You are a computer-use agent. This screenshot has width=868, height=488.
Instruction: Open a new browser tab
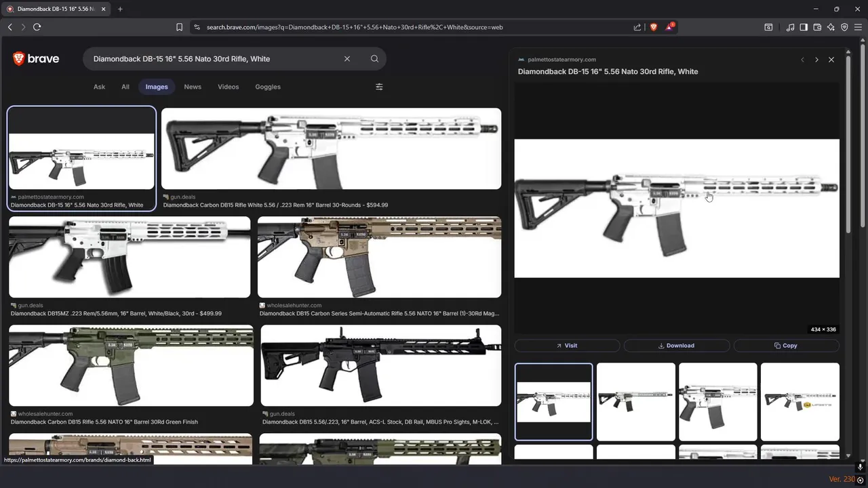pos(120,9)
